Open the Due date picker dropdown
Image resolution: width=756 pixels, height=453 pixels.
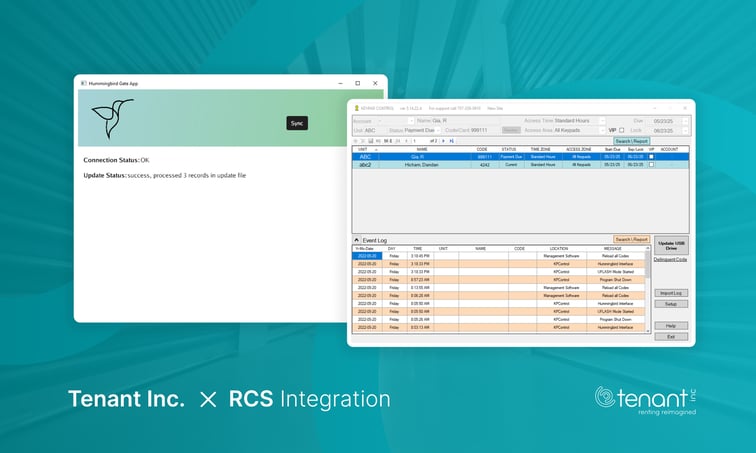tap(685, 121)
